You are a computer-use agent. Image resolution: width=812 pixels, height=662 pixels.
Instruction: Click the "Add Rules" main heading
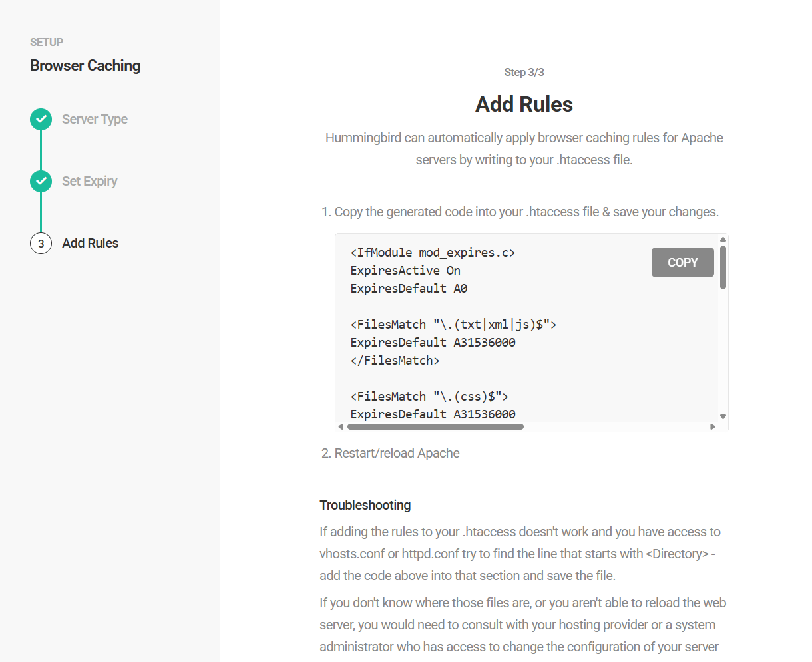click(x=524, y=104)
